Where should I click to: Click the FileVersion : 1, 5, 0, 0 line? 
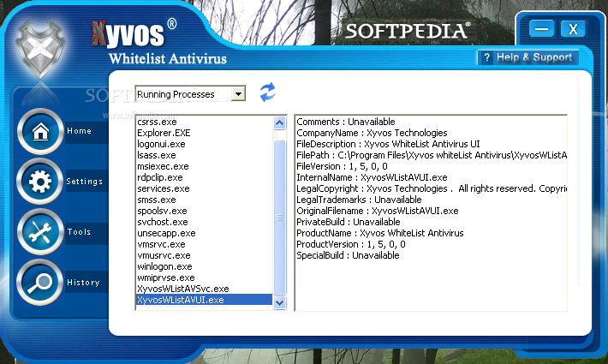click(x=342, y=166)
